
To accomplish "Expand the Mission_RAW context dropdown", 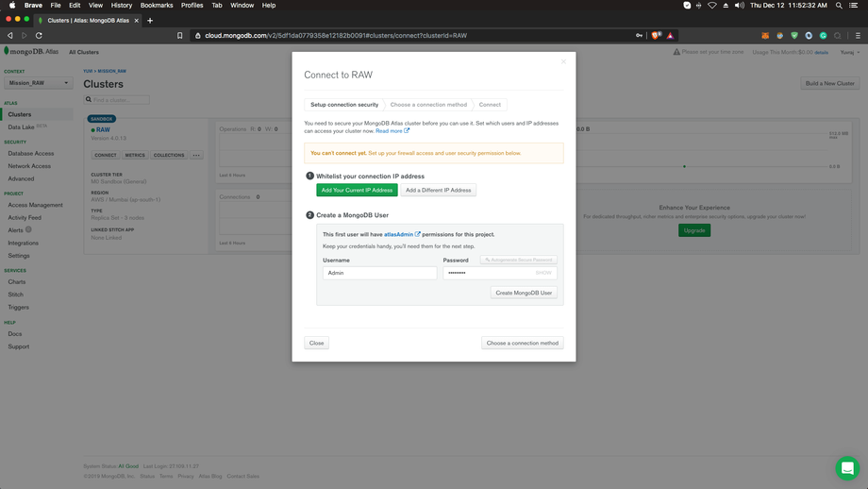I will 38,83.
